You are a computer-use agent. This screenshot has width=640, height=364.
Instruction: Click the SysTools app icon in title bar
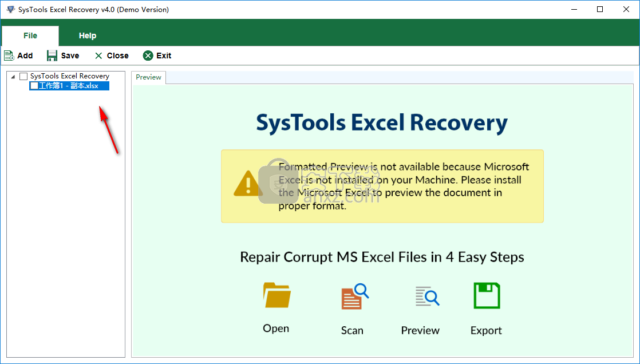coord(11,9)
